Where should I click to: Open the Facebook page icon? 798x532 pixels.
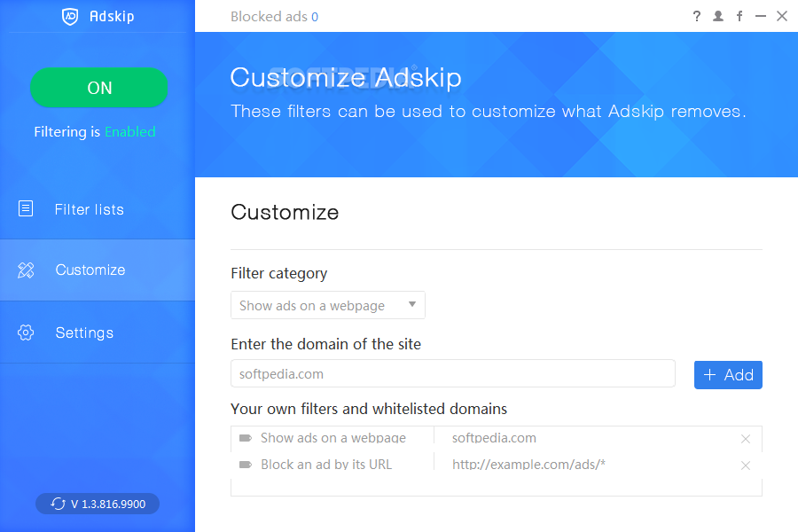[739, 16]
